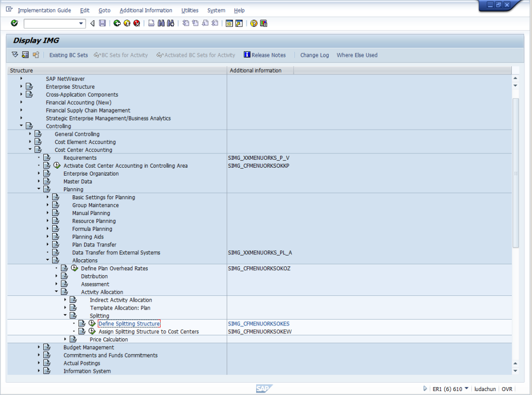Open the Utilities menu
Viewport: 532px width, 395px height.
tap(190, 10)
